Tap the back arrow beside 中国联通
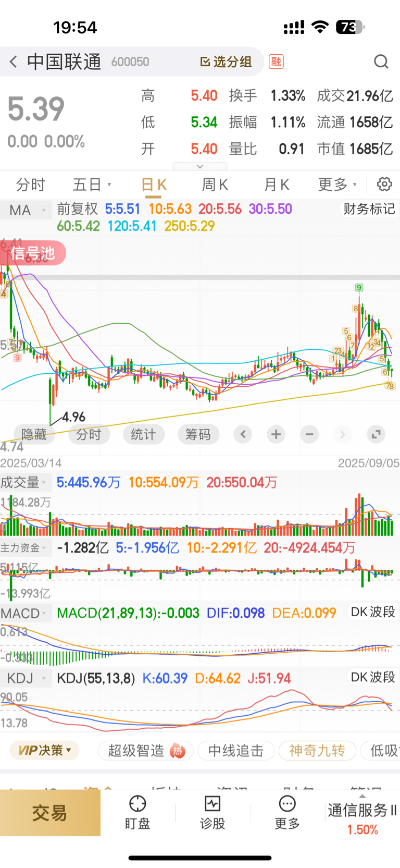 pos(14,62)
